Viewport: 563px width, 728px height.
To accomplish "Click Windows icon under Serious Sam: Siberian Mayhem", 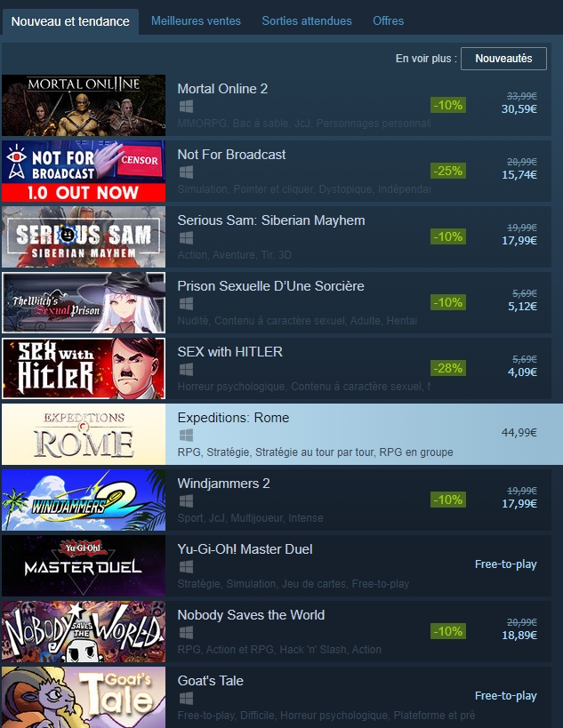I will pyautogui.click(x=186, y=238).
